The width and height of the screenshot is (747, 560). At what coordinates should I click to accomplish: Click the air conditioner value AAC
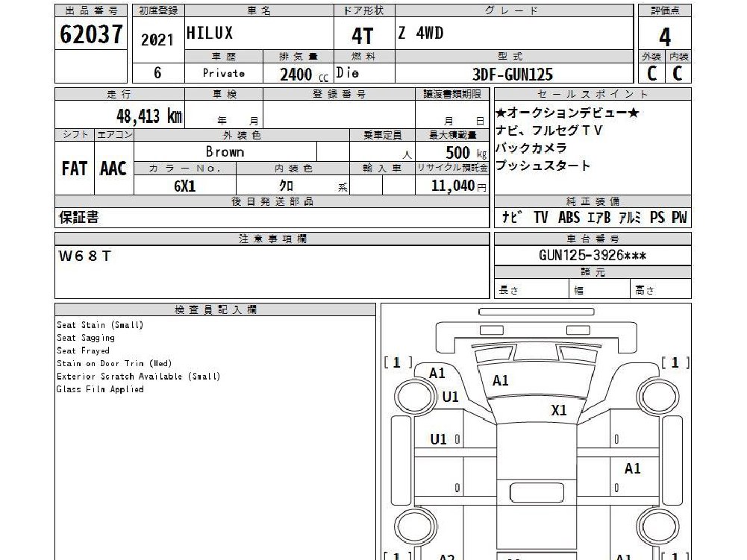[113, 169]
